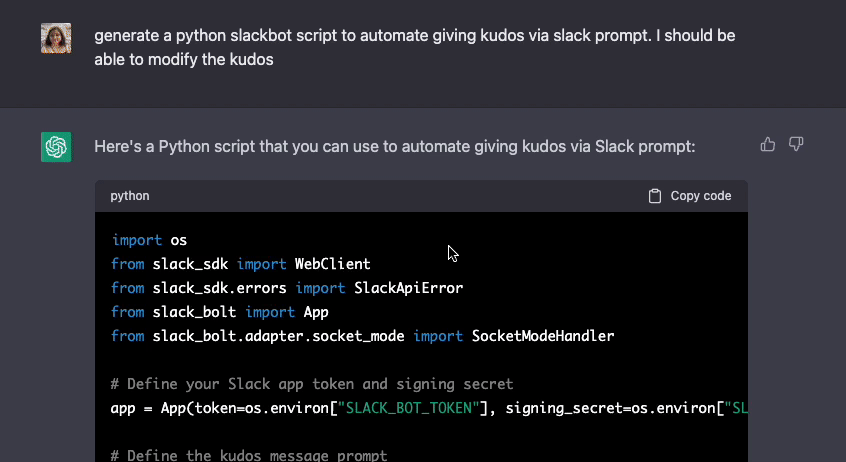Click the thumbs up feedback icon
846x462 pixels.
(768, 145)
